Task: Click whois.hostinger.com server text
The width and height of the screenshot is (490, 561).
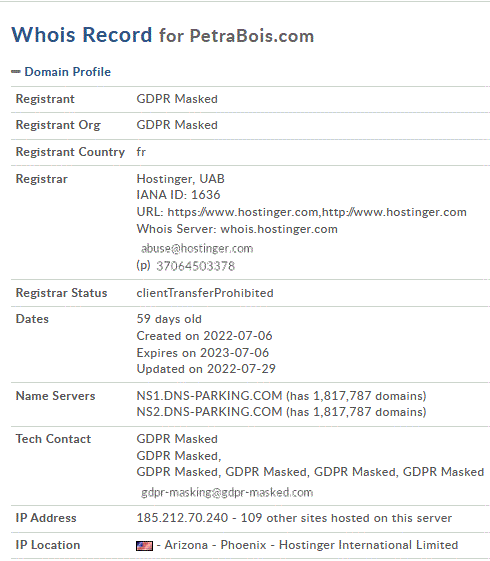Action: pos(279,229)
